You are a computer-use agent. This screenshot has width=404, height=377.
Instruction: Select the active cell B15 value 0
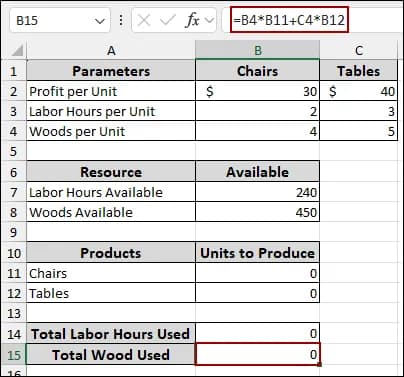click(257, 354)
